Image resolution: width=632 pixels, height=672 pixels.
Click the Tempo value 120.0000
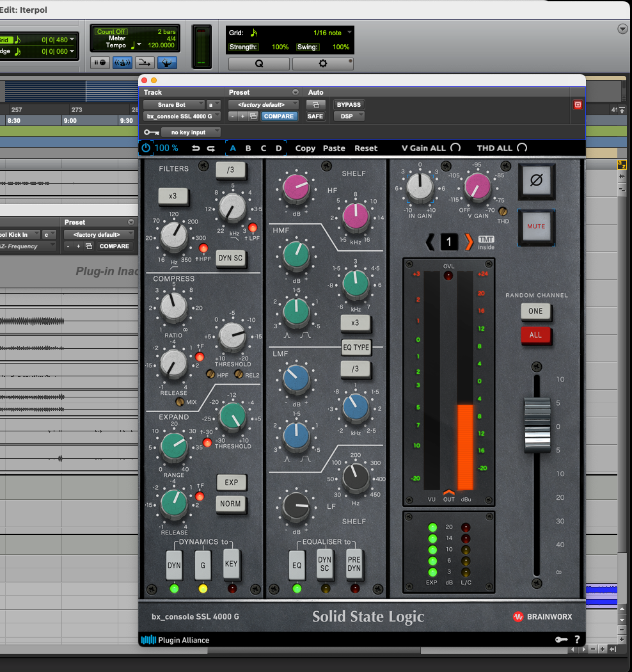pos(161,45)
